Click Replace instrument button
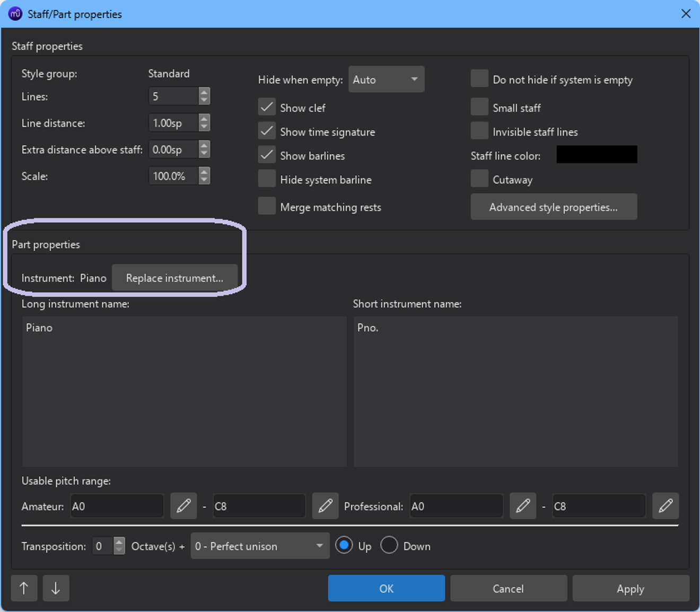Screen dimensions: 700x612 tap(174, 278)
